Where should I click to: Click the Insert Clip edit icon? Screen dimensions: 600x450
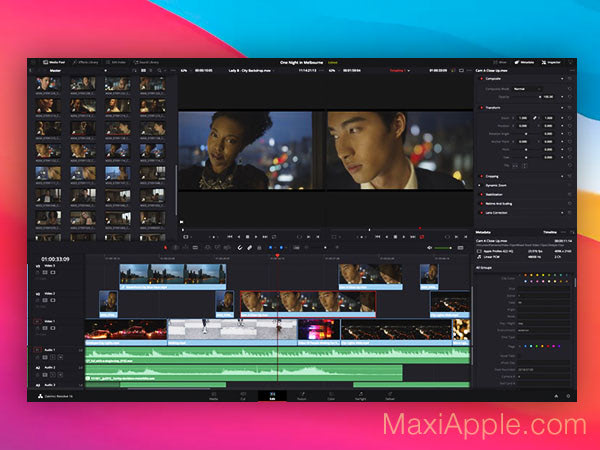[208, 248]
